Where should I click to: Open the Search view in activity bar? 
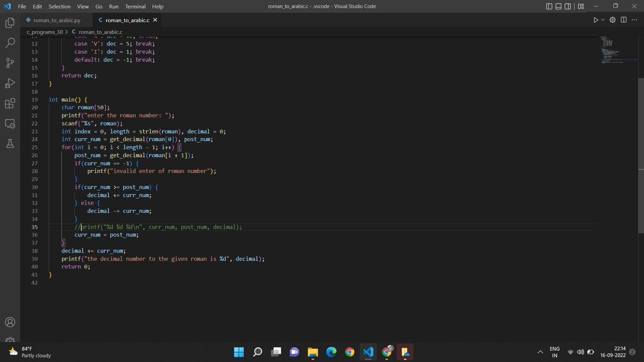click(x=10, y=42)
